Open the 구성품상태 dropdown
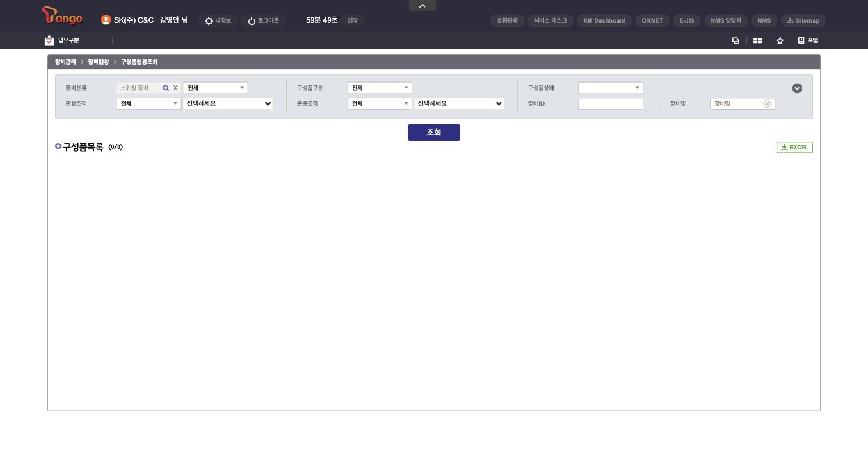This screenshot has width=868, height=472. (x=611, y=88)
